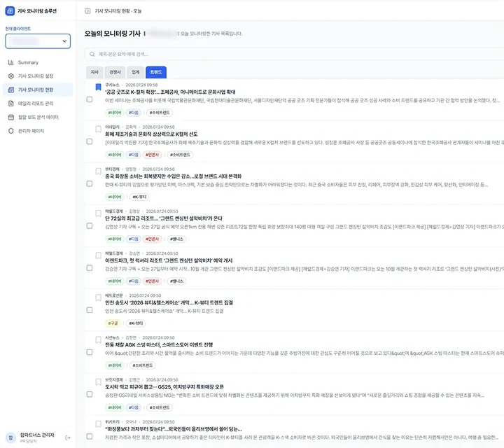504x448 pixels.
Task: Remove bookmark on '공공 굿즈로 K-컬처 확장' article
Action: pyautogui.click(x=99, y=87)
